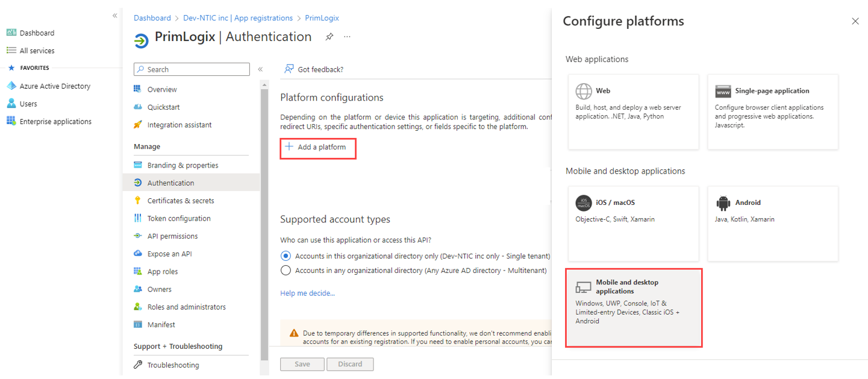Select single tenant organizational directory radio

286,256
